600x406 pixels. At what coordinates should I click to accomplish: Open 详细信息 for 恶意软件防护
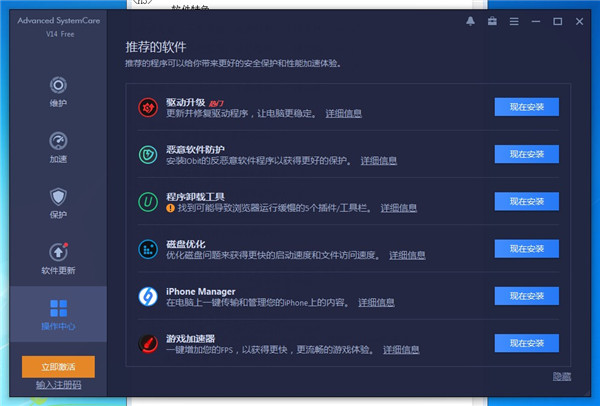point(378,160)
